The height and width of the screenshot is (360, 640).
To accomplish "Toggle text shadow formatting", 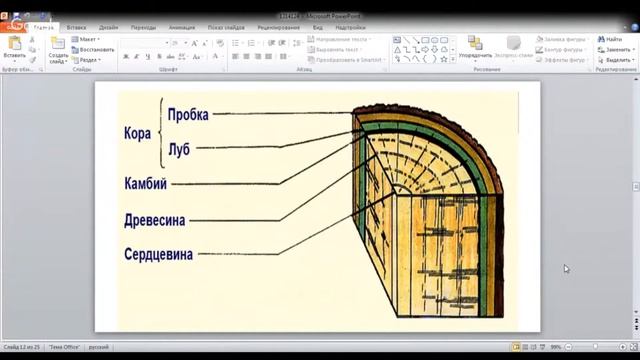I will (x=159, y=56).
